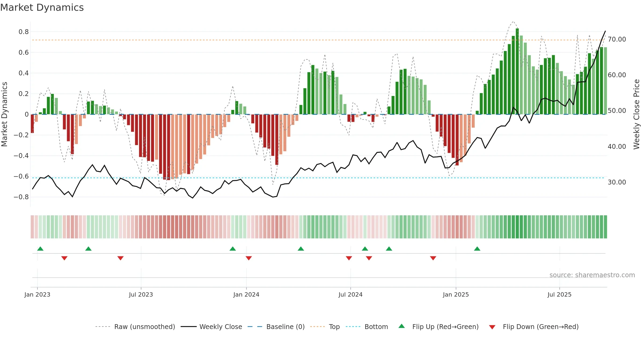This screenshot has width=644, height=362.
Task: Click the Weekly Close Price axis title
Action: point(636,114)
